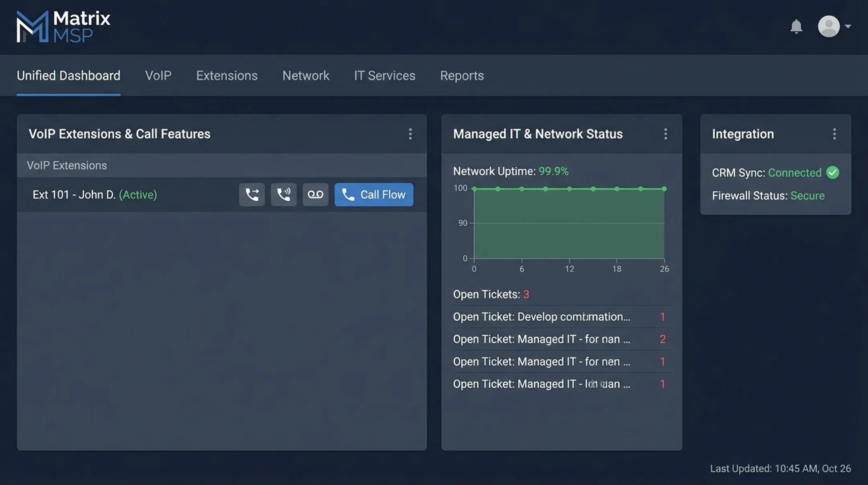Click the VoIP Extensions section header
The height and width of the screenshot is (485, 868).
coord(222,165)
